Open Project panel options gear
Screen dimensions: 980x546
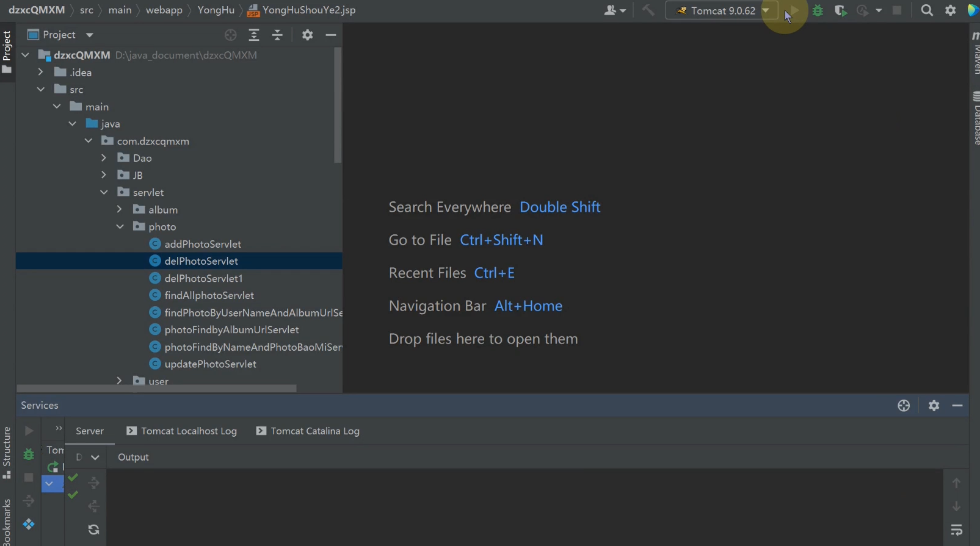(x=307, y=35)
